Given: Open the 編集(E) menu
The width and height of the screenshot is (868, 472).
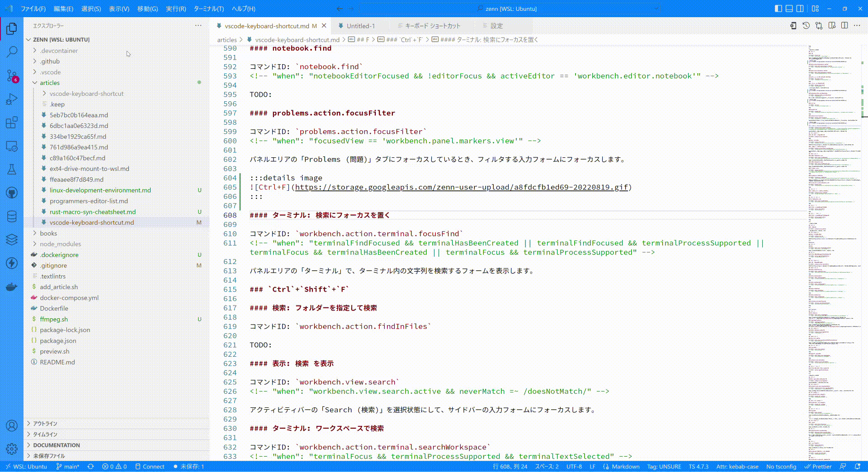Looking at the screenshot, I should point(63,9).
